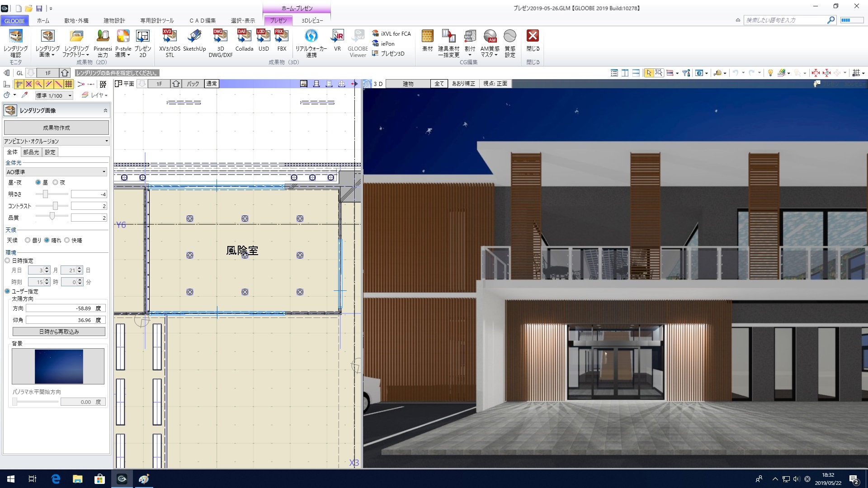Select 夜 night radio button

click(x=55, y=182)
